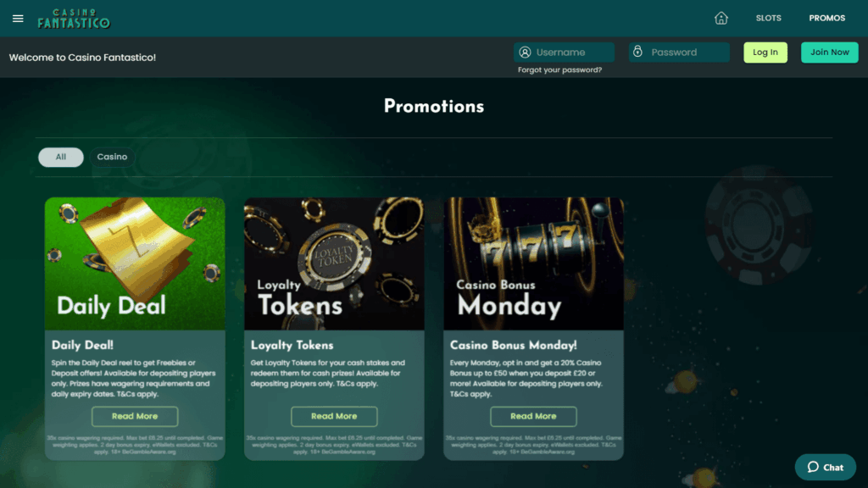Screen dimensions: 868x488
Task: Go to the home icon
Action: (721, 18)
